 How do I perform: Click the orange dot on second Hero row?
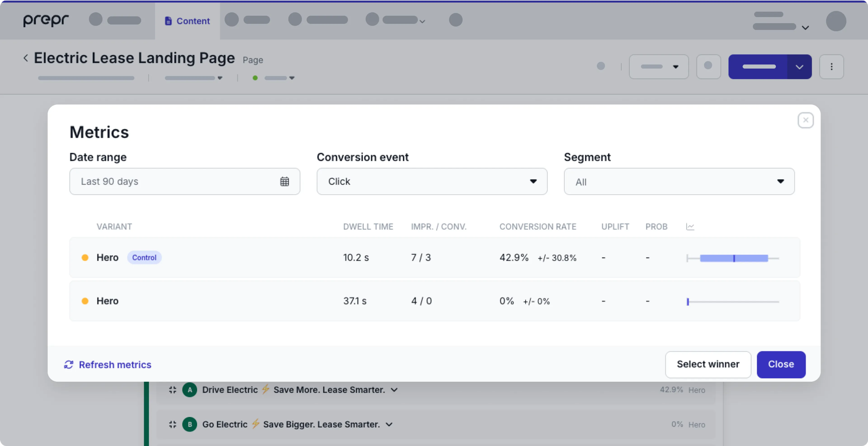85,301
